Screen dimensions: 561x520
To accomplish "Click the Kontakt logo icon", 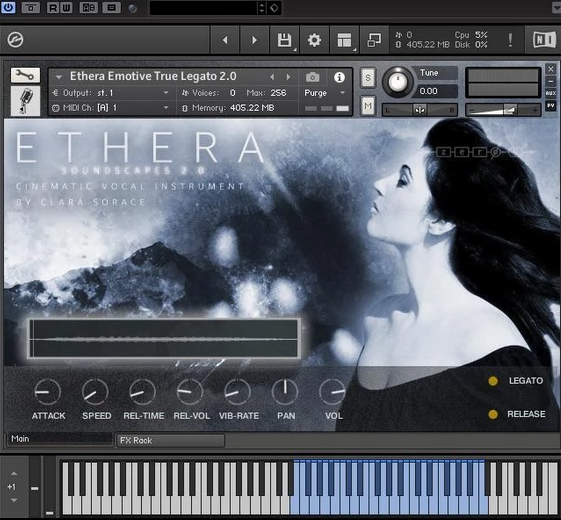I will 15,39.
